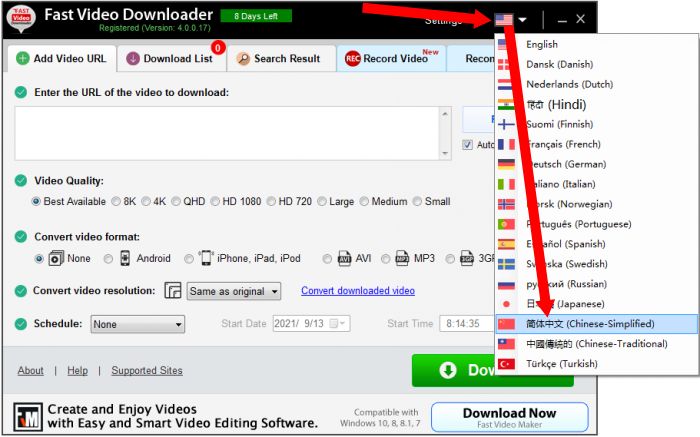Select Chinese-Traditional language entry

596,344
